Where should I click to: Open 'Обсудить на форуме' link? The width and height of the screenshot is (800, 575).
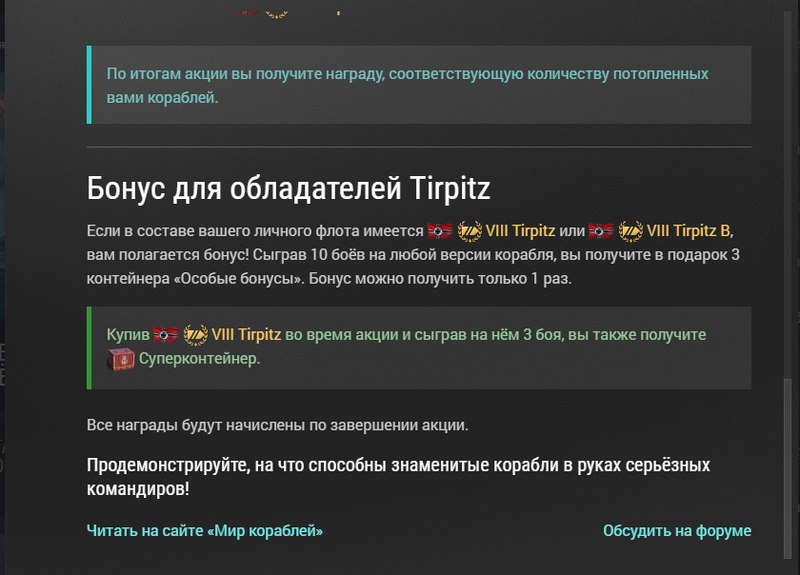coord(677,531)
